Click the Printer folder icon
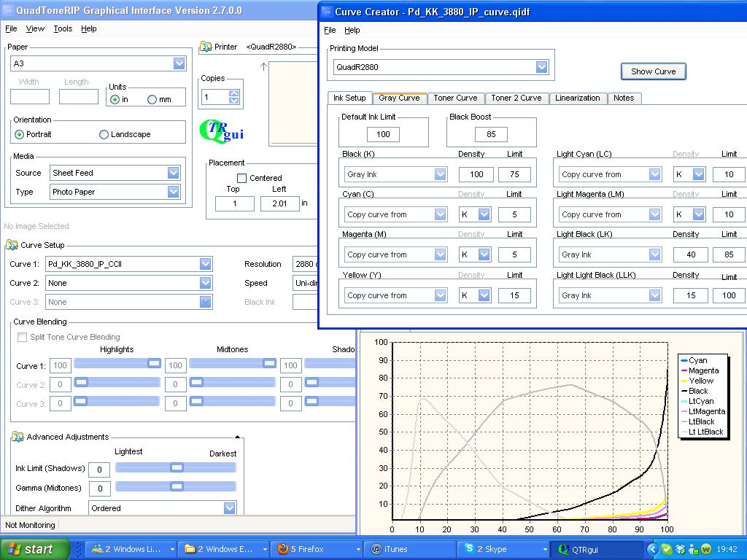 [x=205, y=47]
